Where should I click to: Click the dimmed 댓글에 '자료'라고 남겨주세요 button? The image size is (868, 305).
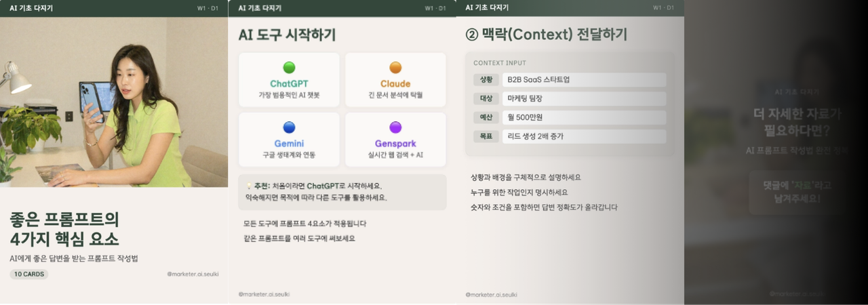coord(797,192)
